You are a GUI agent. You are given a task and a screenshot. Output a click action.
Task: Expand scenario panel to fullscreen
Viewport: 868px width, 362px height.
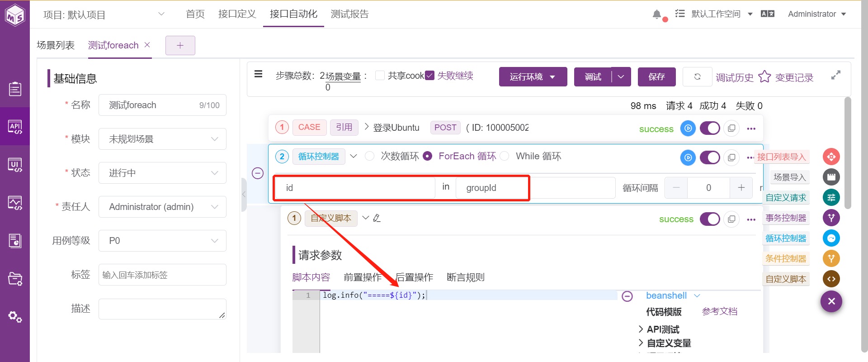pyautogui.click(x=836, y=76)
